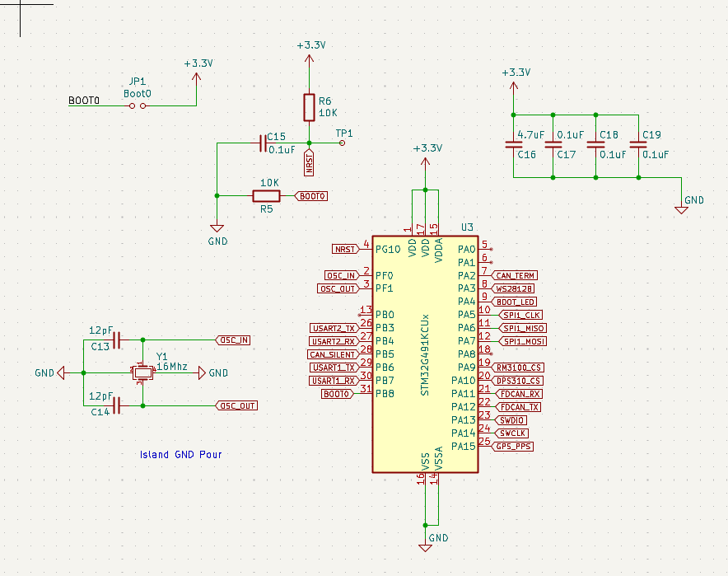The width and height of the screenshot is (728, 576).
Task: Select the 4.7uF capacitor C16
Action: [514, 145]
